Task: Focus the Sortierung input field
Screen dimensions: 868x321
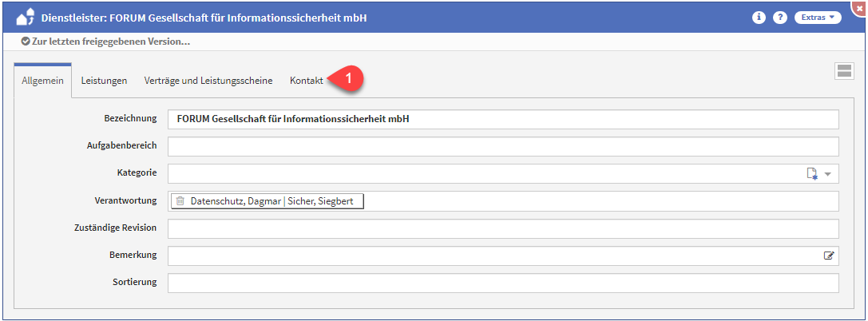Action: click(x=503, y=283)
